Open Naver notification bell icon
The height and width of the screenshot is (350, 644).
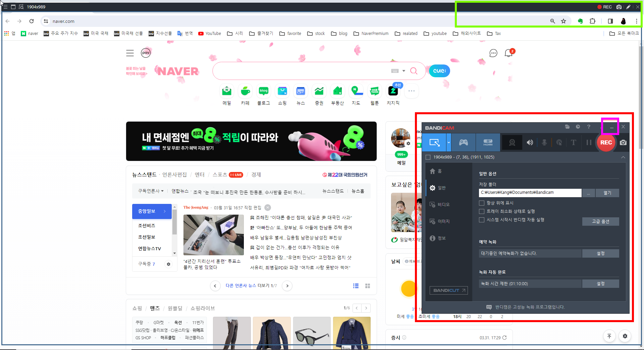pos(508,53)
